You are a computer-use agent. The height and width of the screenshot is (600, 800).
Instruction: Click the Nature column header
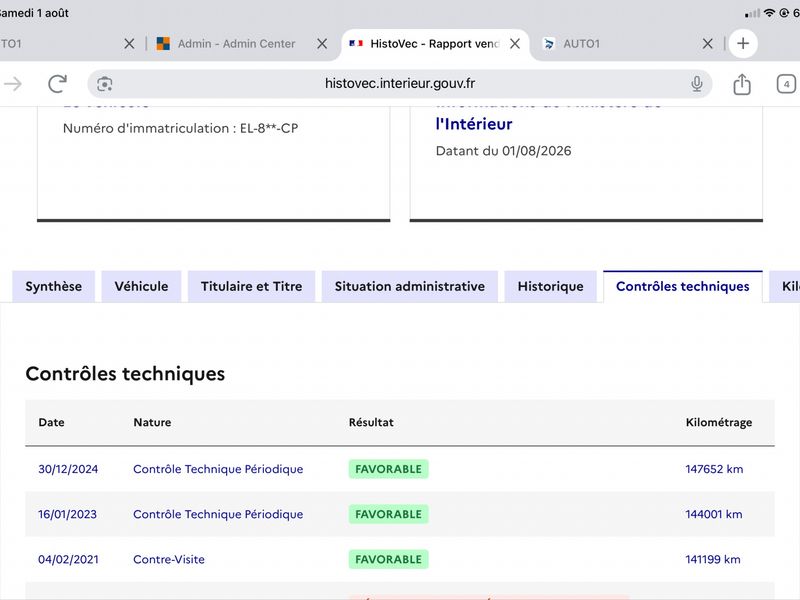click(152, 422)
